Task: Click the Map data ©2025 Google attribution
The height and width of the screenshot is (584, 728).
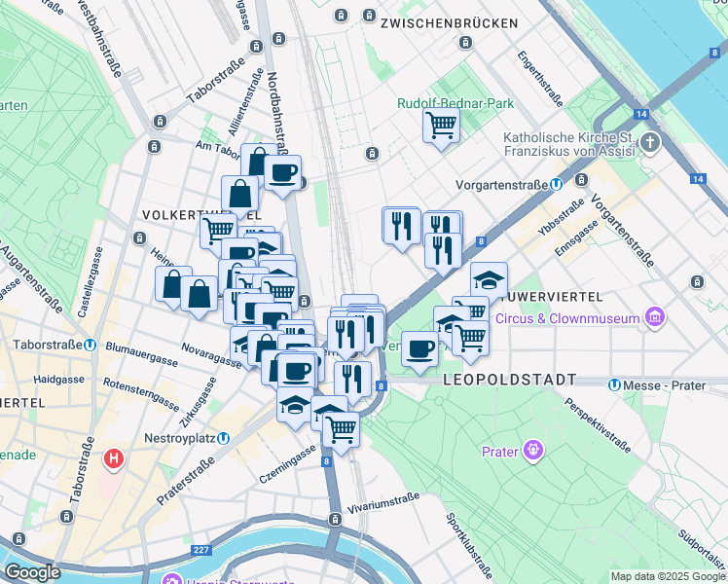Action: (669, 577)
